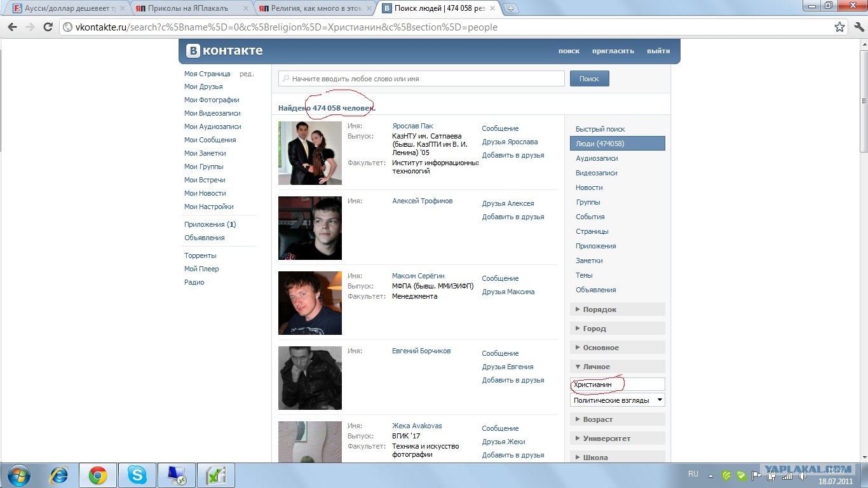The height and width of the screenshot is (488, 868).
Task: Select the Люди (474058) search category
Action: (x=618, y=144)
